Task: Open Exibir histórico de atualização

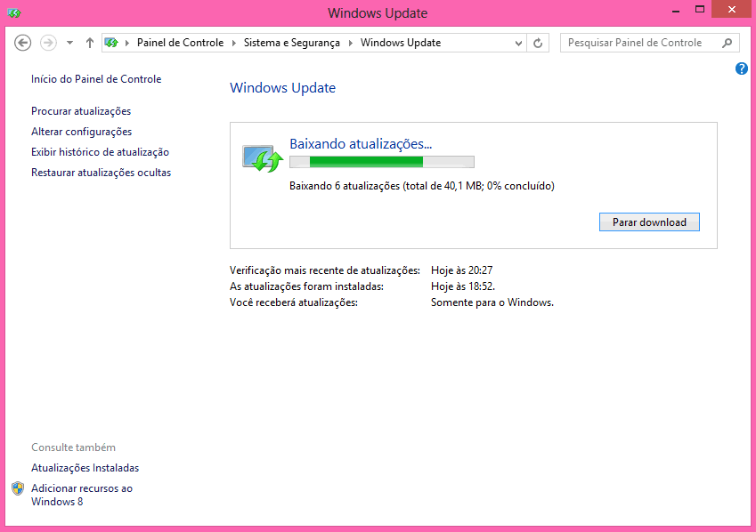Action: [x=100, y=152]
